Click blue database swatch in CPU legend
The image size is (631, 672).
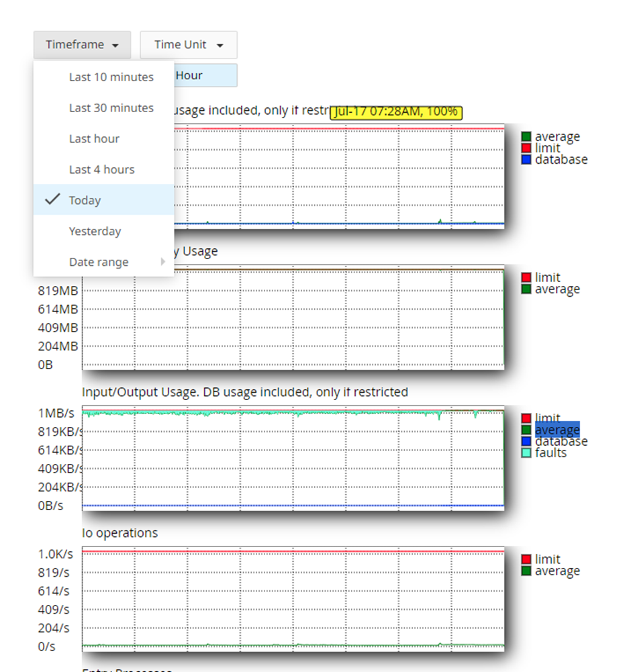tap(526, 160)
